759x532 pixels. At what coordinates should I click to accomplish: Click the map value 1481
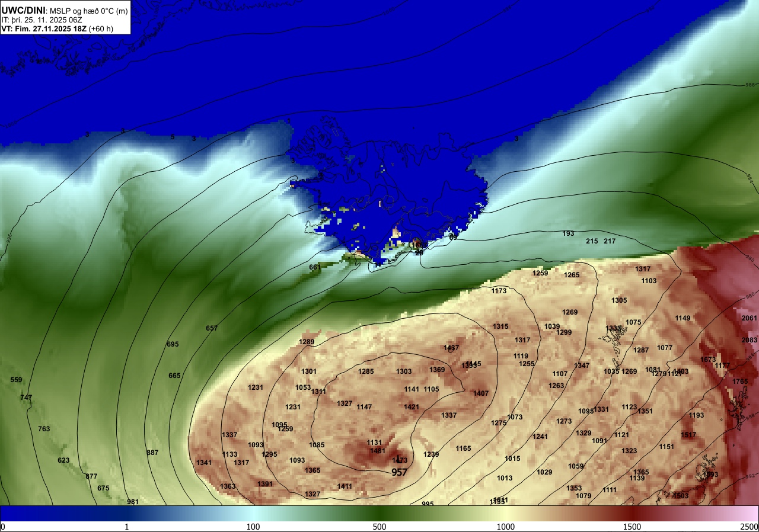click(378, 451)
